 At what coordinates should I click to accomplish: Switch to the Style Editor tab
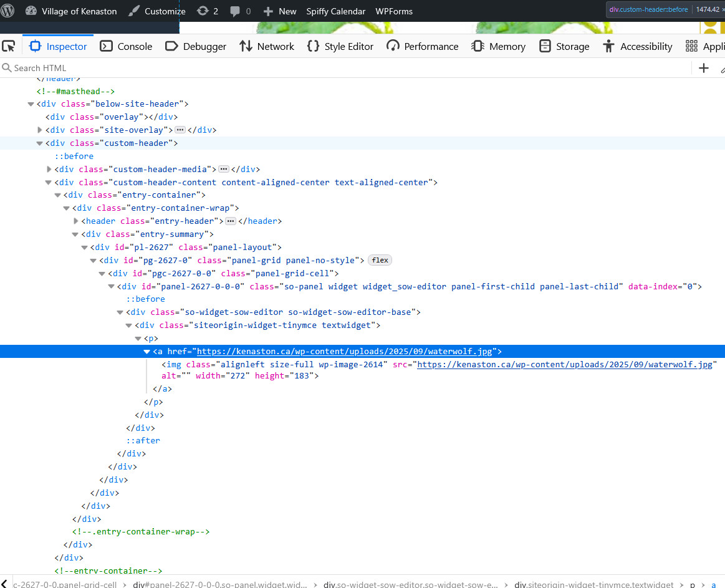[x=340, y=46]
